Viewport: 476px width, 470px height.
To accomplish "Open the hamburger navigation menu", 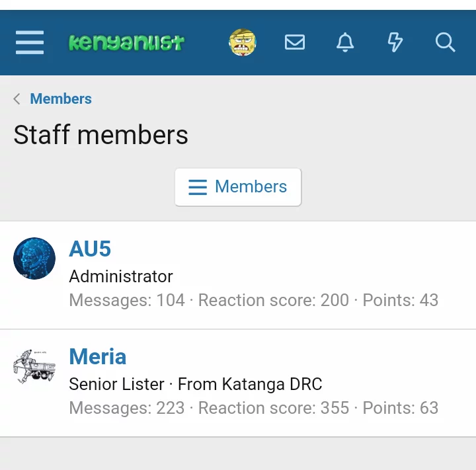I will click(x=30, y=43).
